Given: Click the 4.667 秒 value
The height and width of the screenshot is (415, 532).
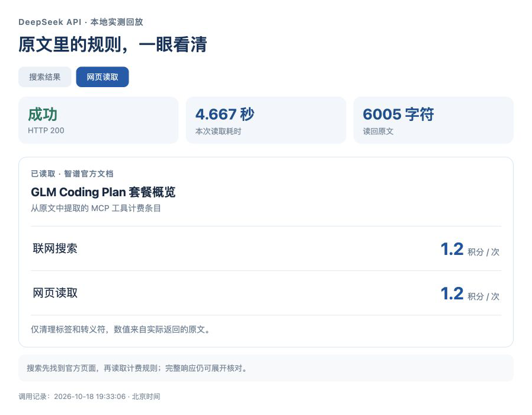Looking at the screenshot, I should click(225, 114).
